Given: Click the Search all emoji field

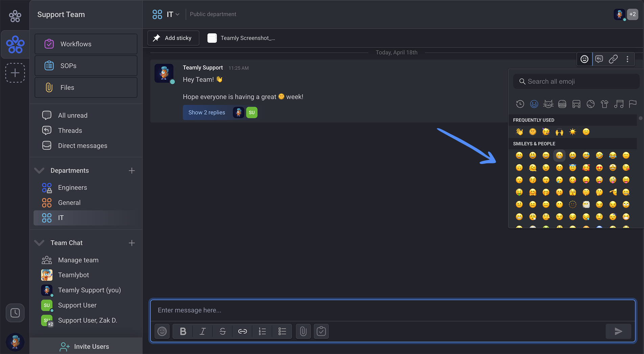Looking at the screenshot, I should pyautogui.click(x=576, y=81).
